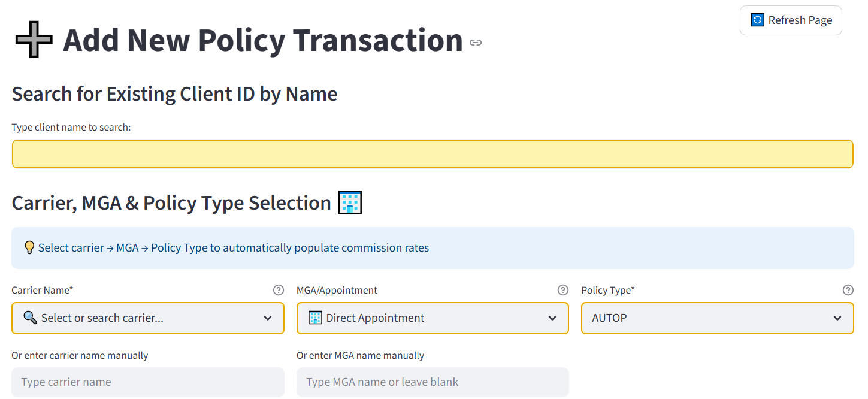Image resolution: width=868 pixels, height=399 pixels.
Task: Open the Carrier Name help tooltip icon
Action: tap(278, 290)
